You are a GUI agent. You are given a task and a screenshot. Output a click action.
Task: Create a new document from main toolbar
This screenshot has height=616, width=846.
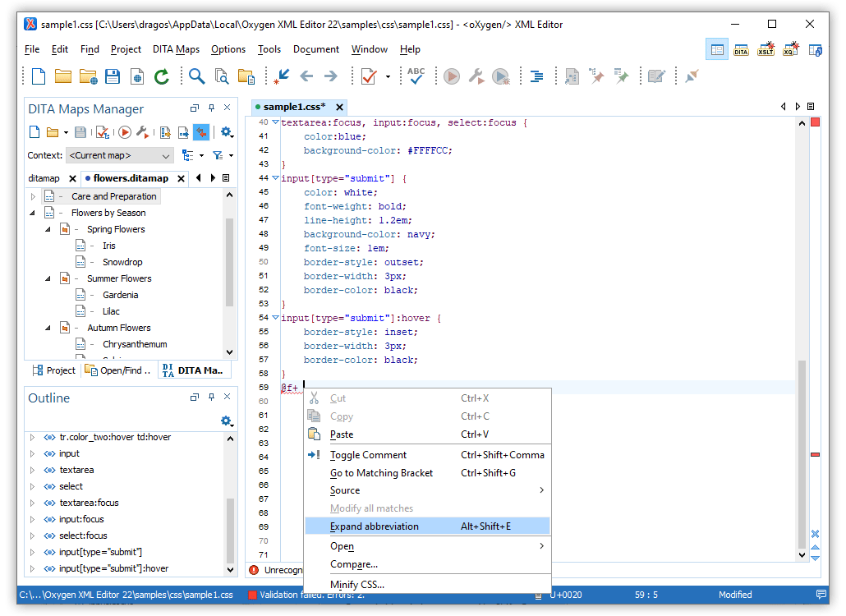pos(39,76)
